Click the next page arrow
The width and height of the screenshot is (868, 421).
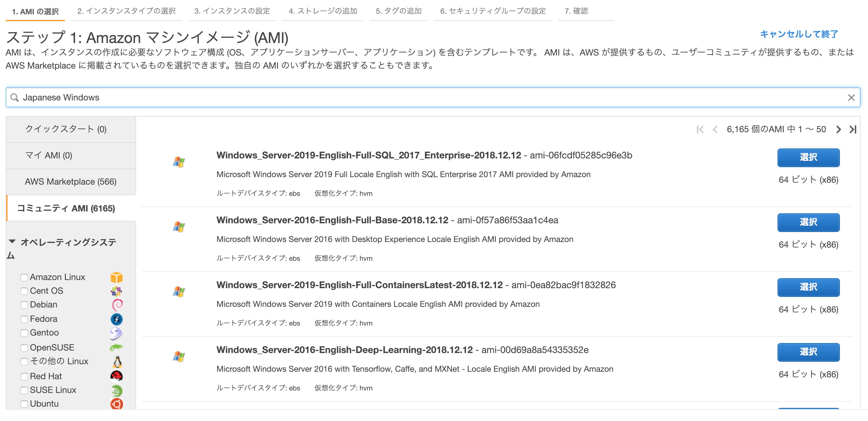point(839,129)
